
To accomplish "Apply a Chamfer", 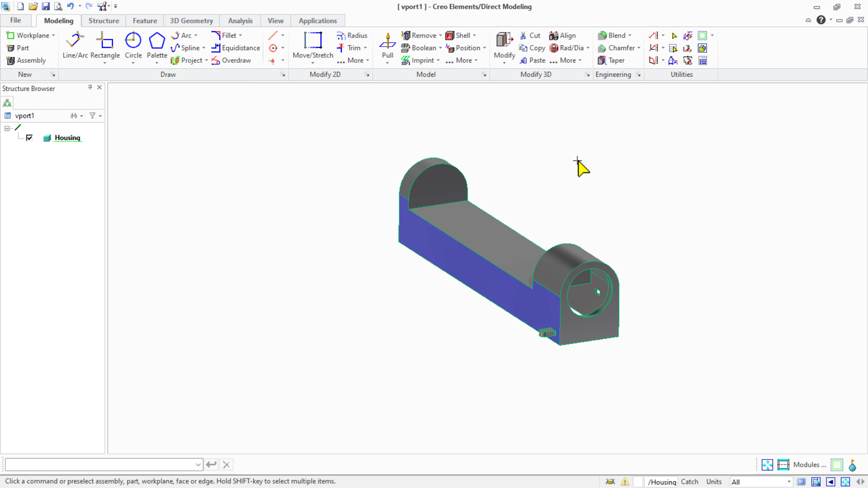I will [x=616, y=48].
